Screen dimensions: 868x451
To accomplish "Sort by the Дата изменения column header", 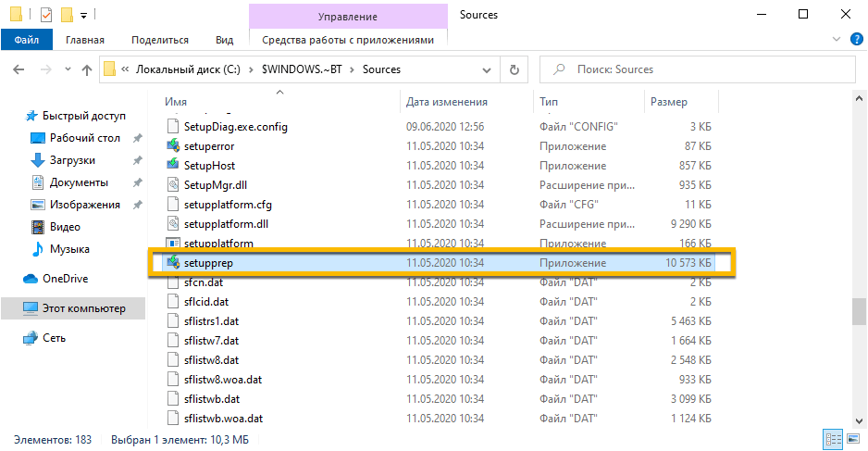I will 446,102.
